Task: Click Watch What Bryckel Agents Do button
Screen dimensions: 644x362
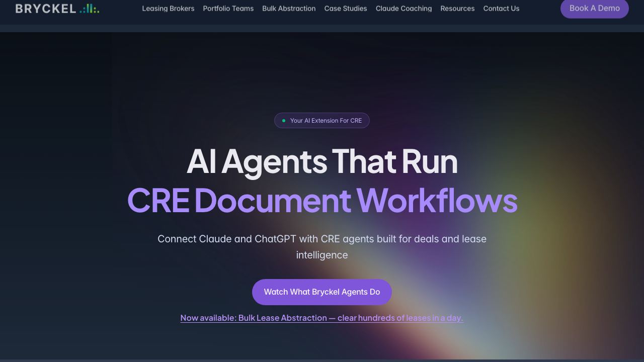Action: pyautogui.click(x=322, y=292)
